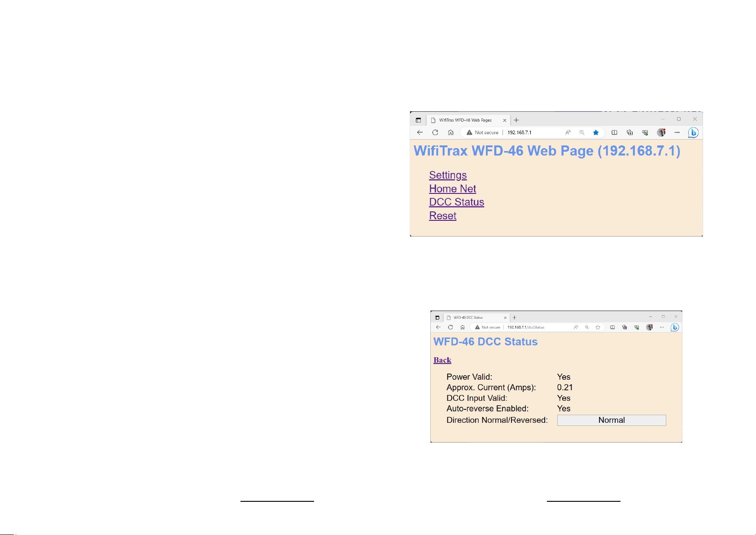Toggle the Normal direction button

click(x=612, y=420)
